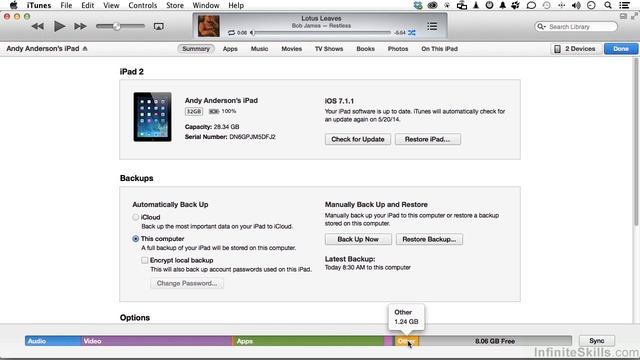Open the iTunes menu

(x=39, y=5)
